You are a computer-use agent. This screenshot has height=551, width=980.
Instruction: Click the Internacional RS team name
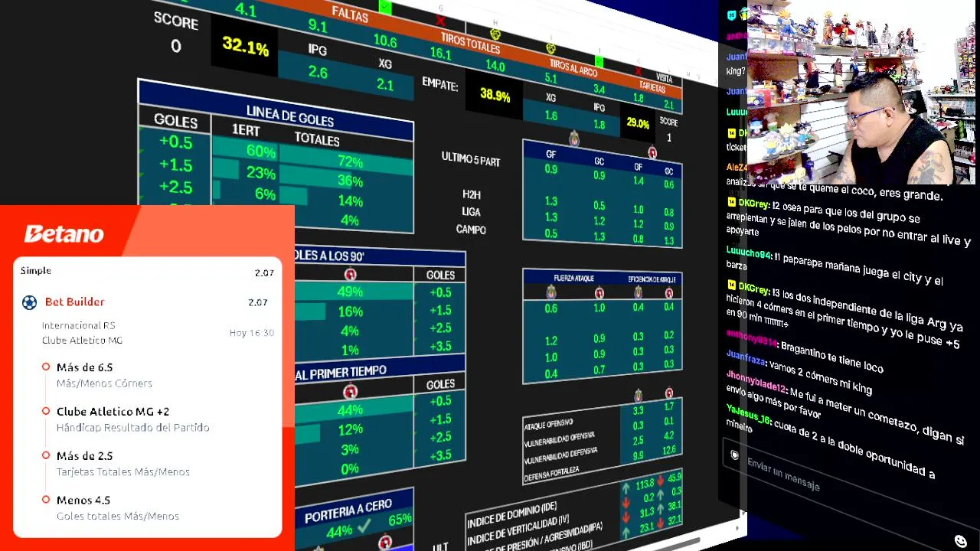point(78,326)
